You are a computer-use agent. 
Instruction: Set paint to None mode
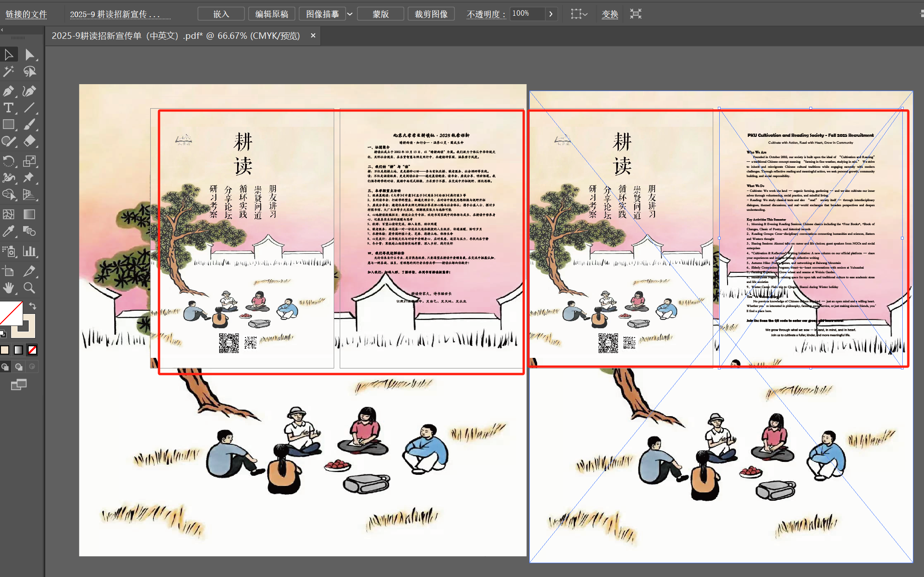[32, 350]
